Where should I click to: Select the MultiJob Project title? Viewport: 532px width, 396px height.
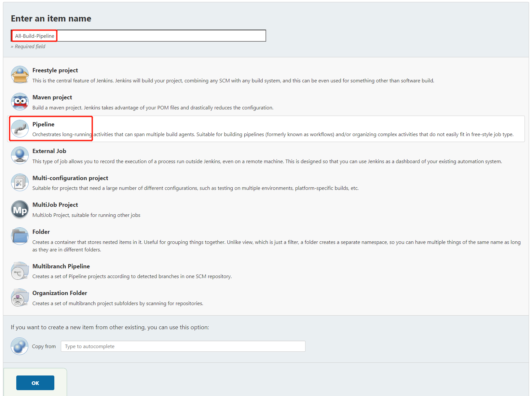pyautogui.click(x=55, y=205)
